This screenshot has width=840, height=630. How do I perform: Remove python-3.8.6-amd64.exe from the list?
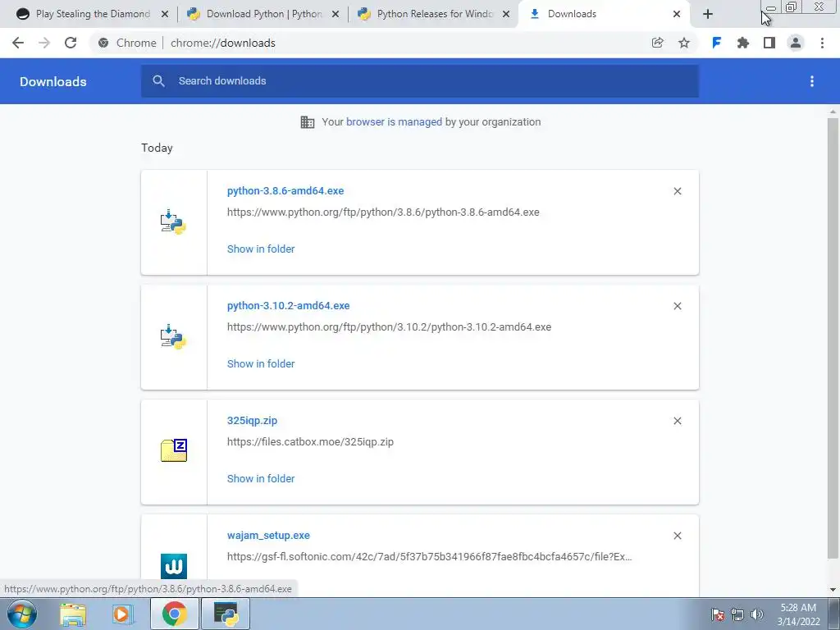click(x=678, y=191)
